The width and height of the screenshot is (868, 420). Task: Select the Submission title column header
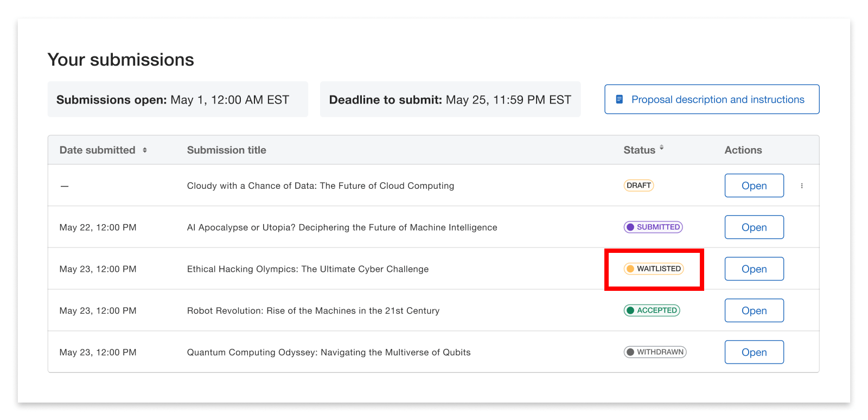(x=226, y=150)
